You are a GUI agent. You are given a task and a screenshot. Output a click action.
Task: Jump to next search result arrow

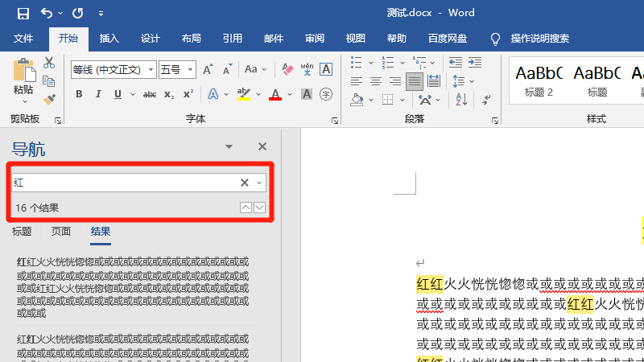(259, 208)
